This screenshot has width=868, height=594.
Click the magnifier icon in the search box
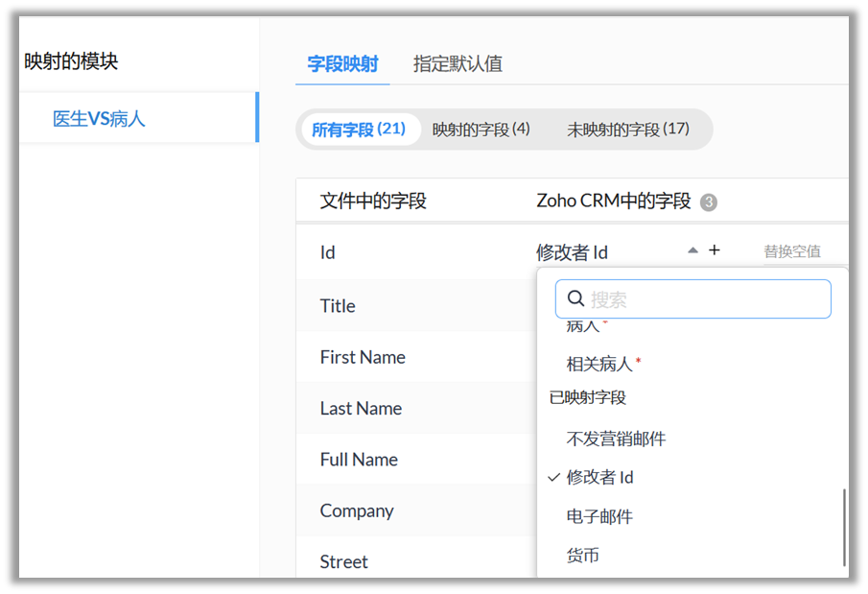pyautogui.click(x=575, y=299)
